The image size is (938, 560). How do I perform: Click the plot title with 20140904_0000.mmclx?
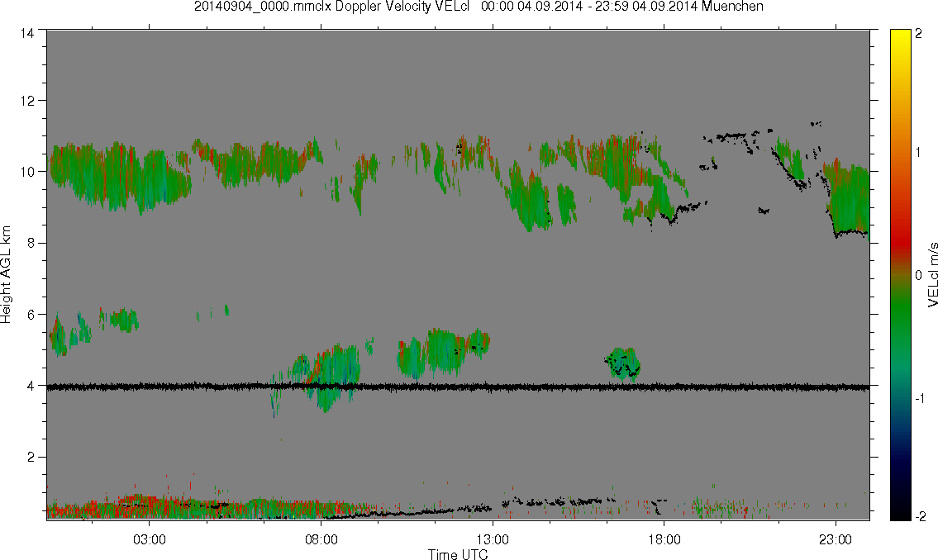[x=479, y=7]
